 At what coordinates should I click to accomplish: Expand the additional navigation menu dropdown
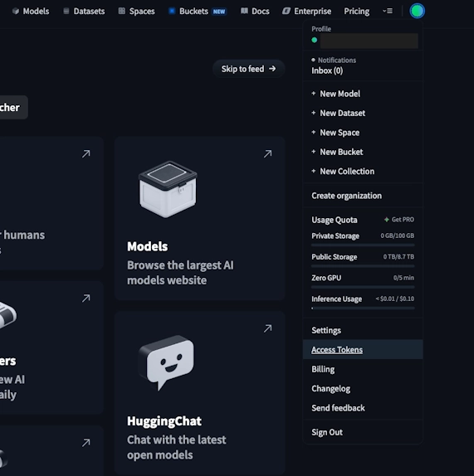[388, 12]
